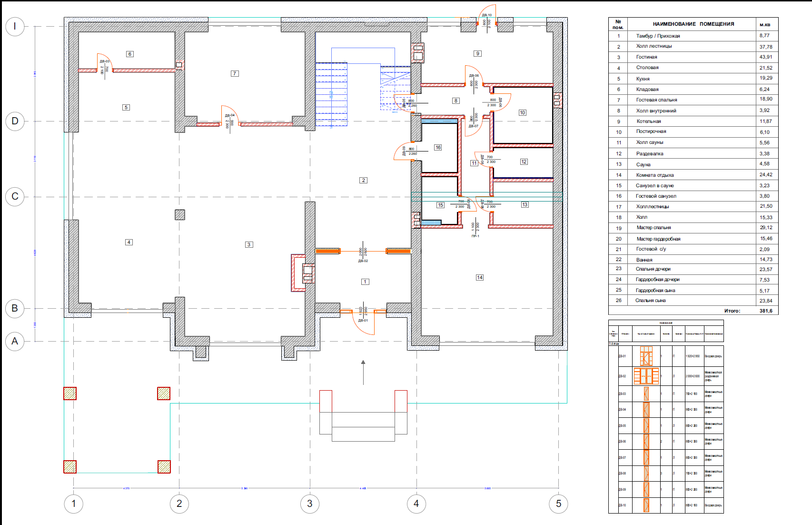Screen dimensions: 812x525
Task: Click 'Раздевалка' in the room table
Action: click(650, 153)
